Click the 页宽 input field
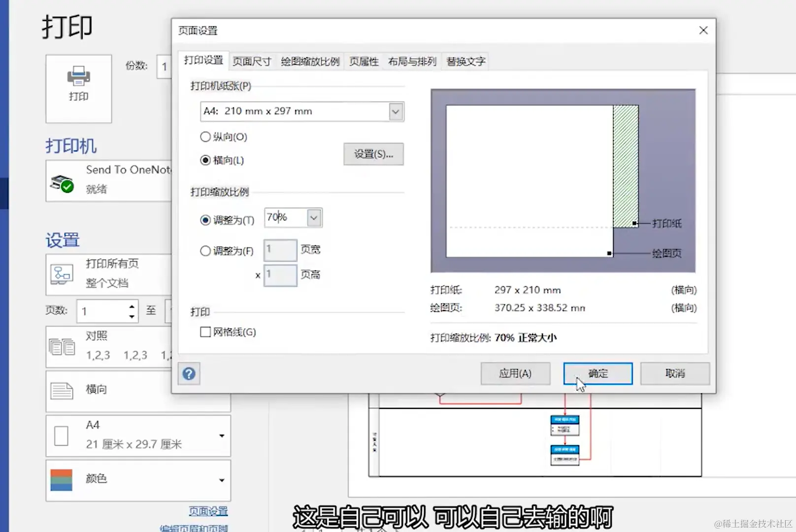 tap(280, 250)
